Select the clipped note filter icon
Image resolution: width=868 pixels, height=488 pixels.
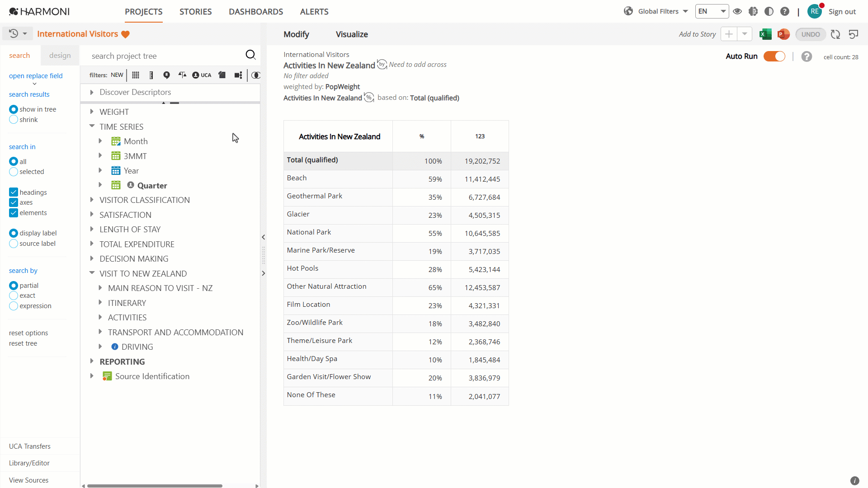[222, 75]
